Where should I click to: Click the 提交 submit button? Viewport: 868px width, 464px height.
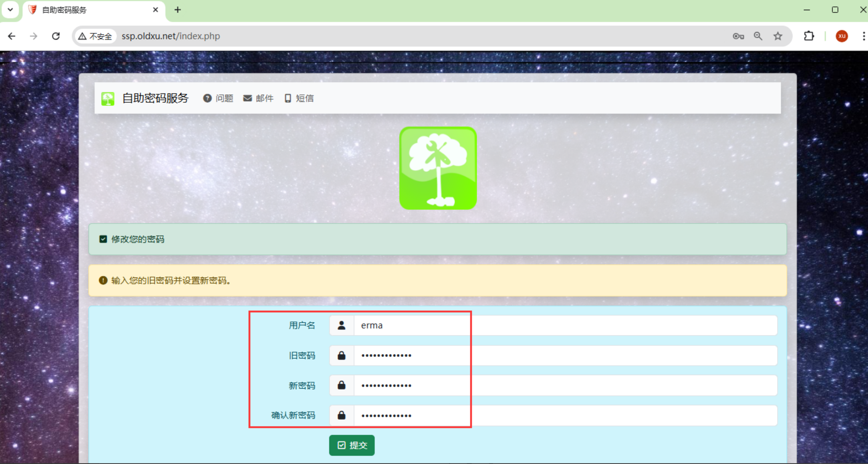click(x=352, y=445)
